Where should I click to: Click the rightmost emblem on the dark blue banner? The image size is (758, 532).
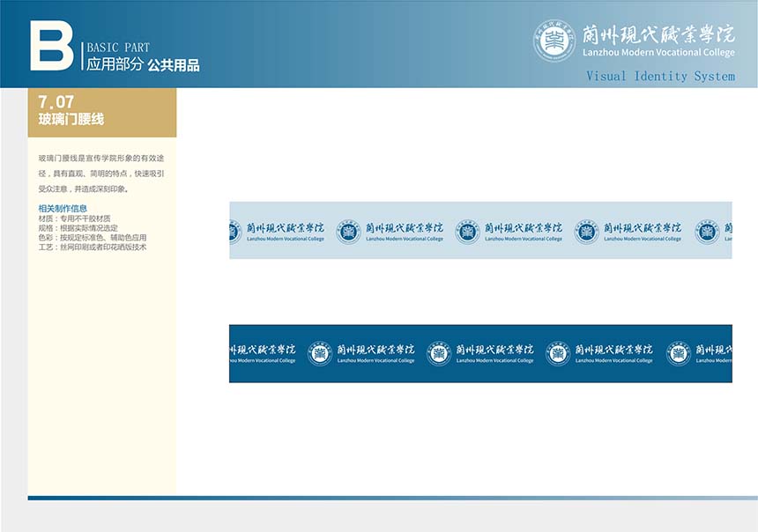pos(678,354)
